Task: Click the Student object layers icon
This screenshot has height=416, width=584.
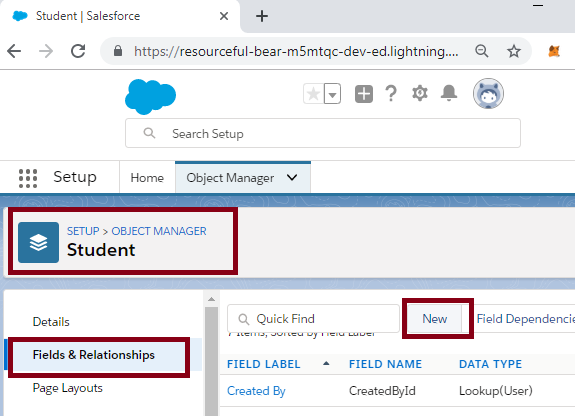Action: tap(38, 242)
